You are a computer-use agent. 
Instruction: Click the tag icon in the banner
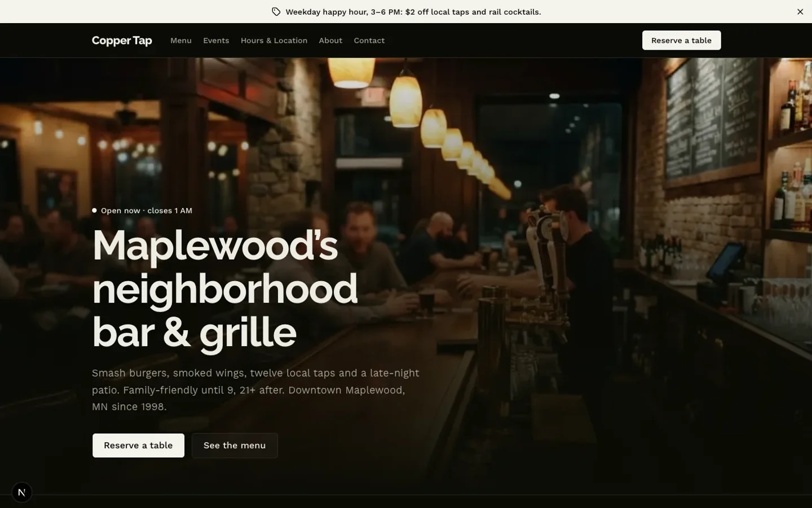point(276,12)
